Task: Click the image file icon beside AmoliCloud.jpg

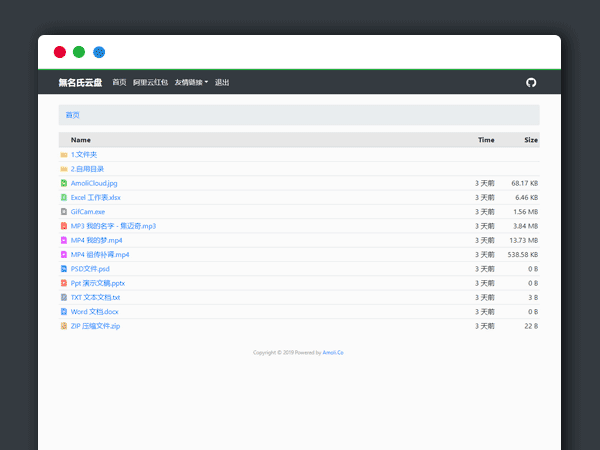Action: click(64, 183)
